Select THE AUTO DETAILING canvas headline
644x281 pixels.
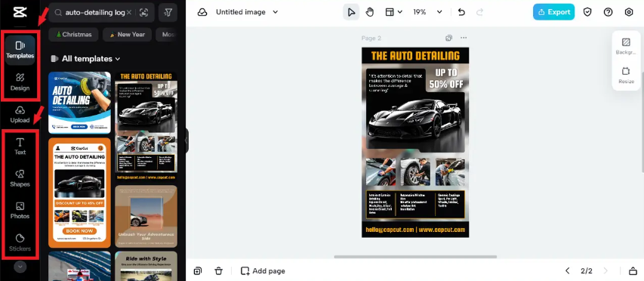tap(415, 55)
